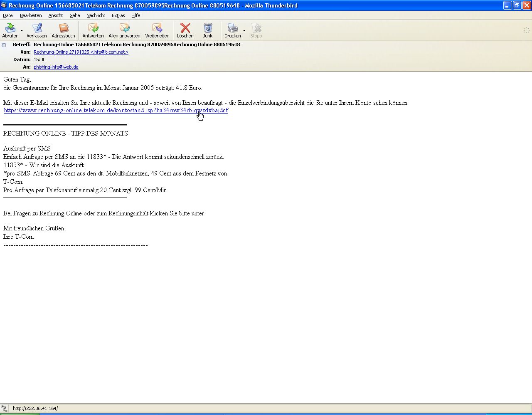532x415 pixels.
Task: Click the Drucken print icon
Action: [x=232, y=28]
